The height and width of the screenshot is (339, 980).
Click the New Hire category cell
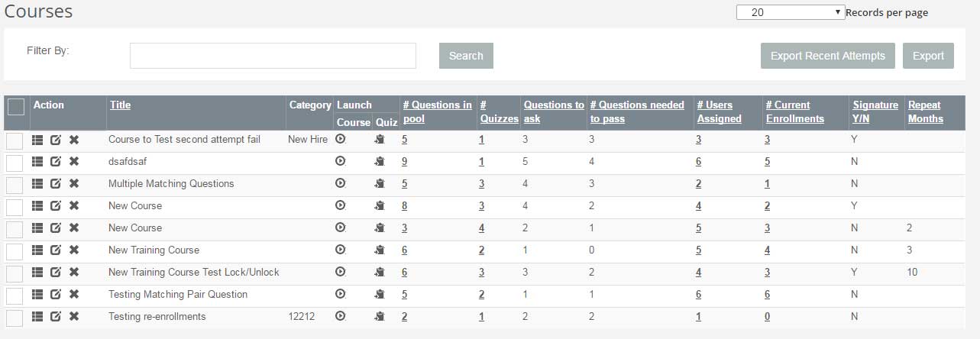coord(308,140)
